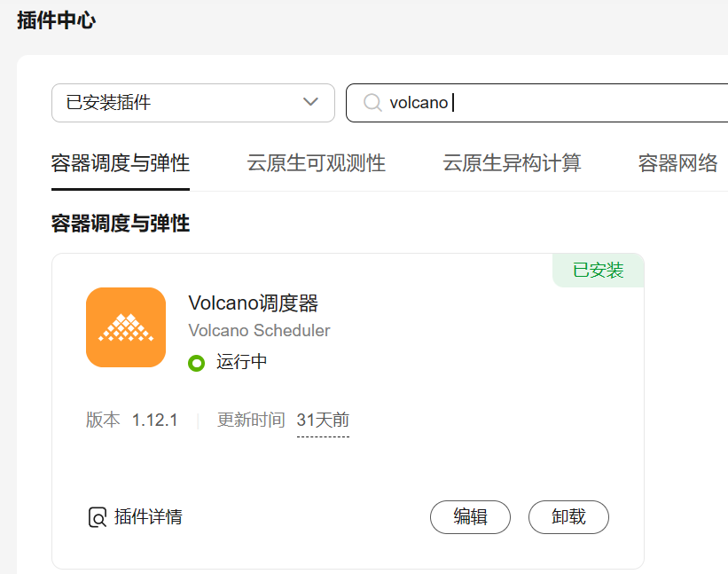
Task: Click the Volcano调度器 plugin title
Action: 254,303
